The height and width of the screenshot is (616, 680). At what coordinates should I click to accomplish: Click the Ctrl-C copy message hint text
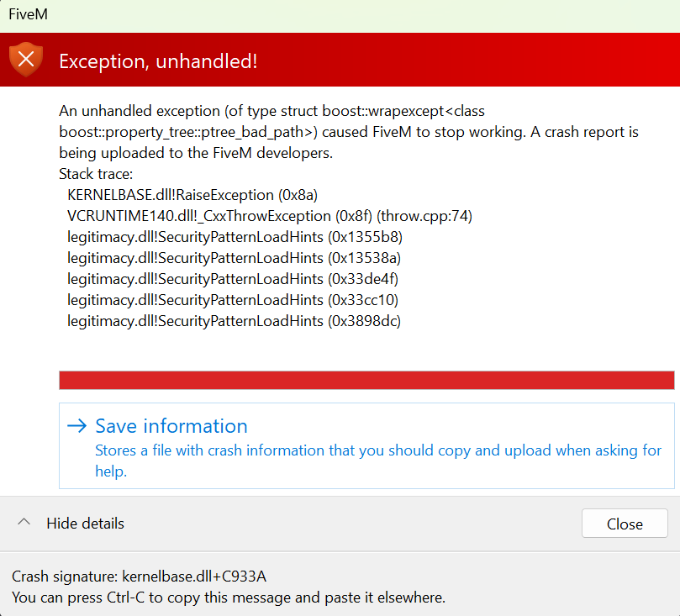[229, 598]
